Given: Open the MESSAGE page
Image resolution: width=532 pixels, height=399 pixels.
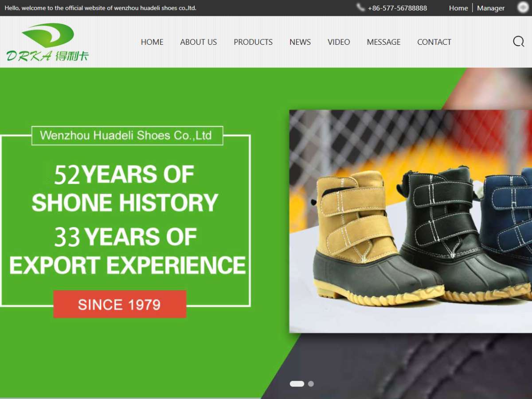Looking at the screenshot, I should [383, 42].
